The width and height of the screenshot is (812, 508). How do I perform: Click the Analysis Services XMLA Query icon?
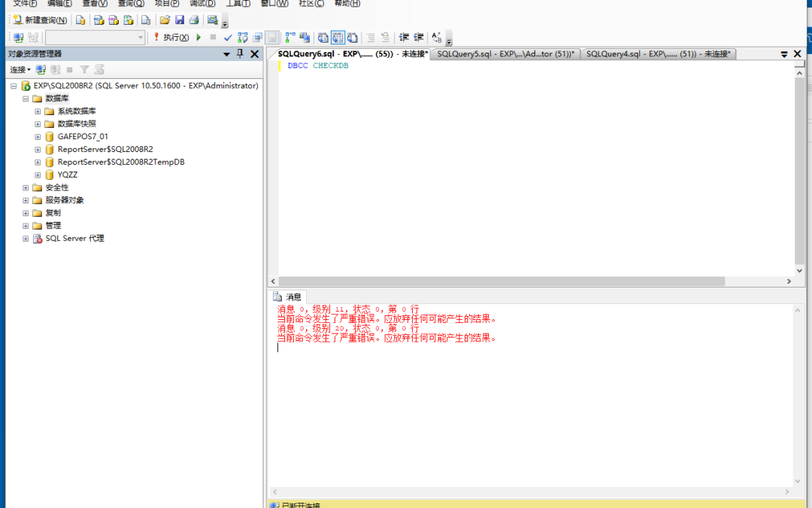(128, 20)
